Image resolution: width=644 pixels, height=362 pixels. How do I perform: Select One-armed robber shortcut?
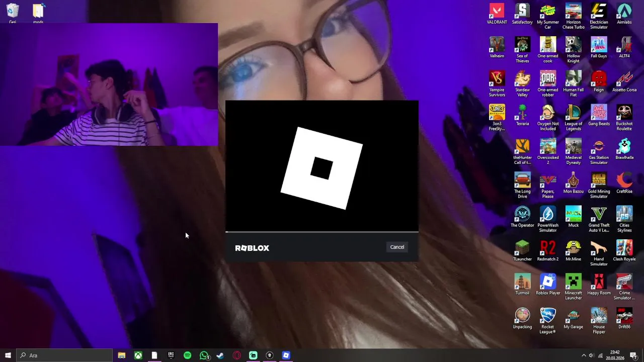pos(548,84)
